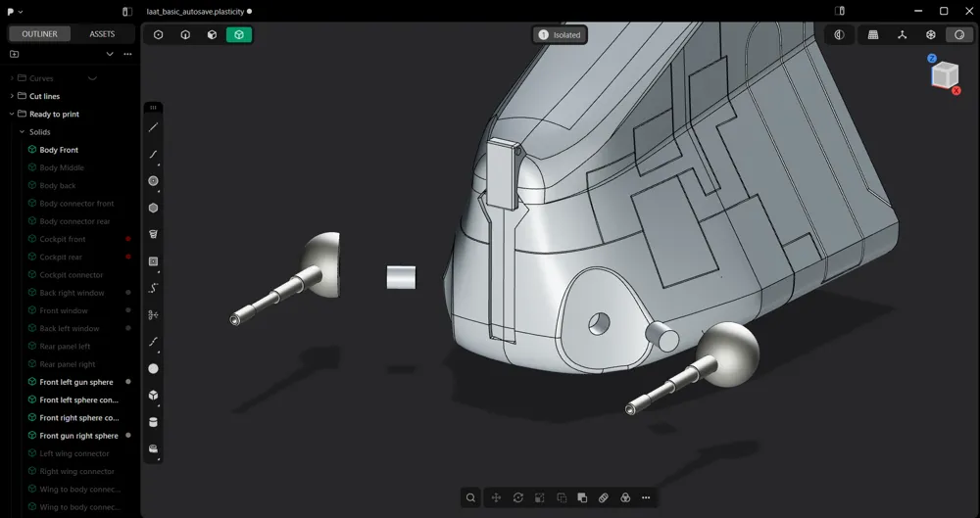Select the Rectangle tool
Image resolution: width=980 pixels, height=518 pixels.
153,261
